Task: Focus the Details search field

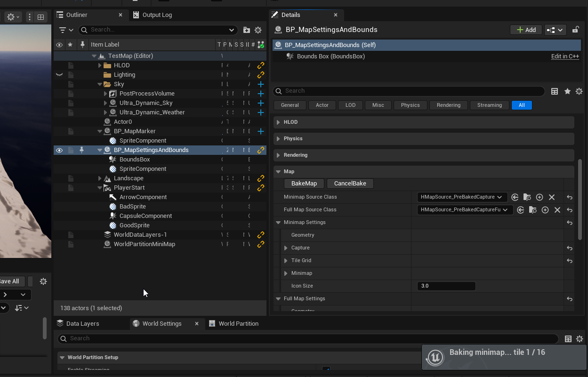Action: 409,91
